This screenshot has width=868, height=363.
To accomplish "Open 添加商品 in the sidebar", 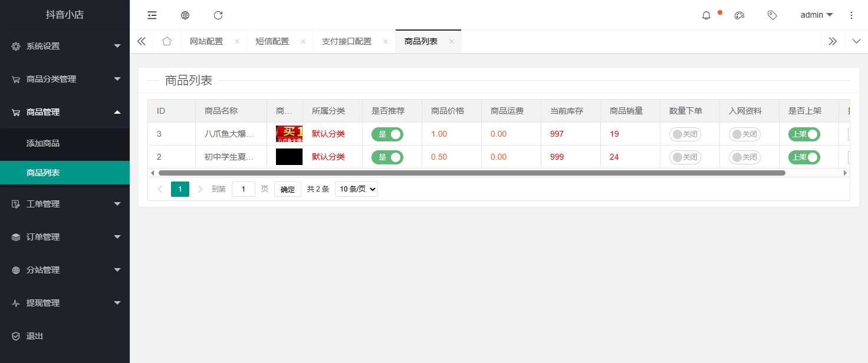I will [65, 143].
